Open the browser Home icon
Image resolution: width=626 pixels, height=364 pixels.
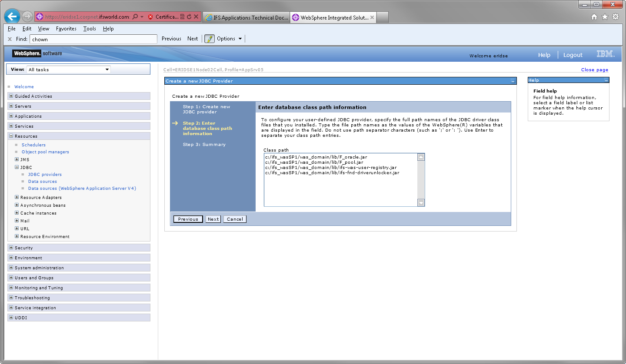(x=594, y=17)
